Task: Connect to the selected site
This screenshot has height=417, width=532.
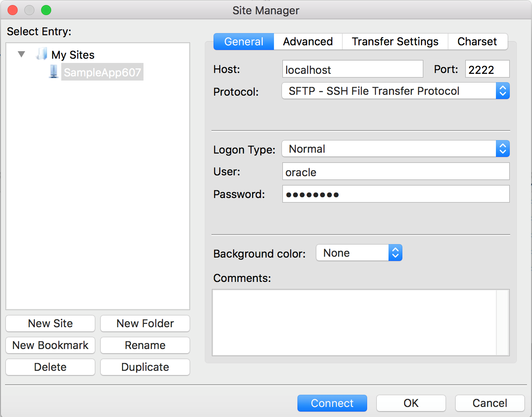Action: tap(332, 403)
